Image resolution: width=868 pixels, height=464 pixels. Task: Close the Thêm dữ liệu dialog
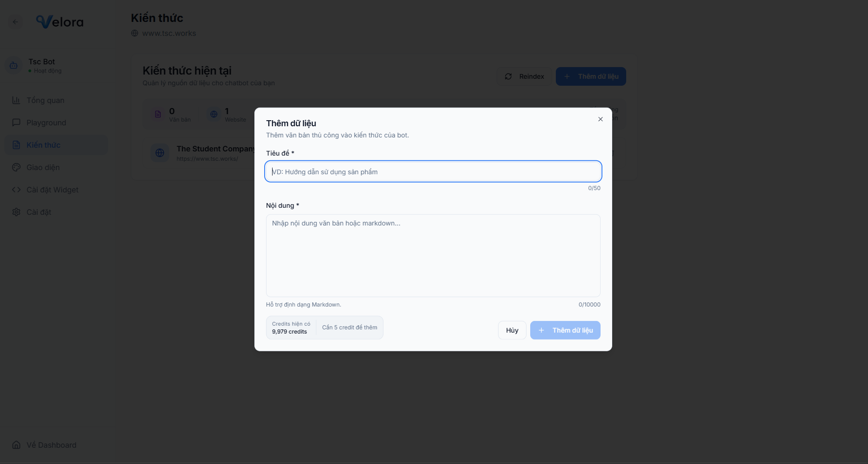[600, 119]
